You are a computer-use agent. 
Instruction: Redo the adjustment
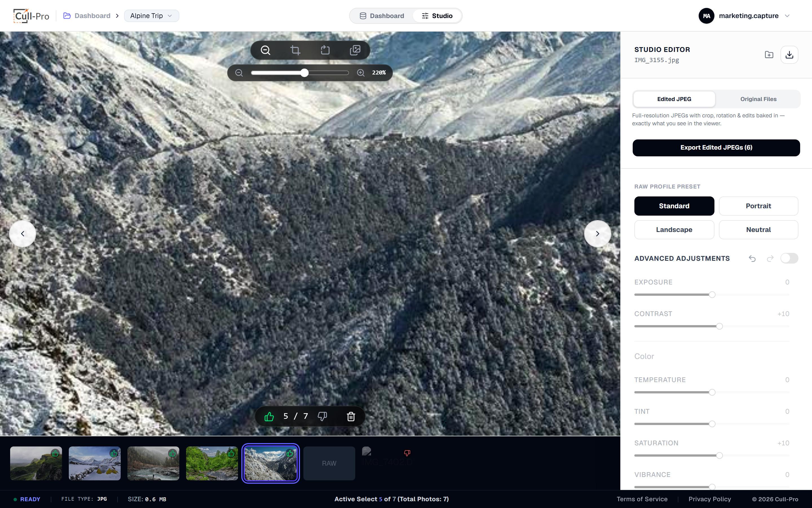coord(770,258)
